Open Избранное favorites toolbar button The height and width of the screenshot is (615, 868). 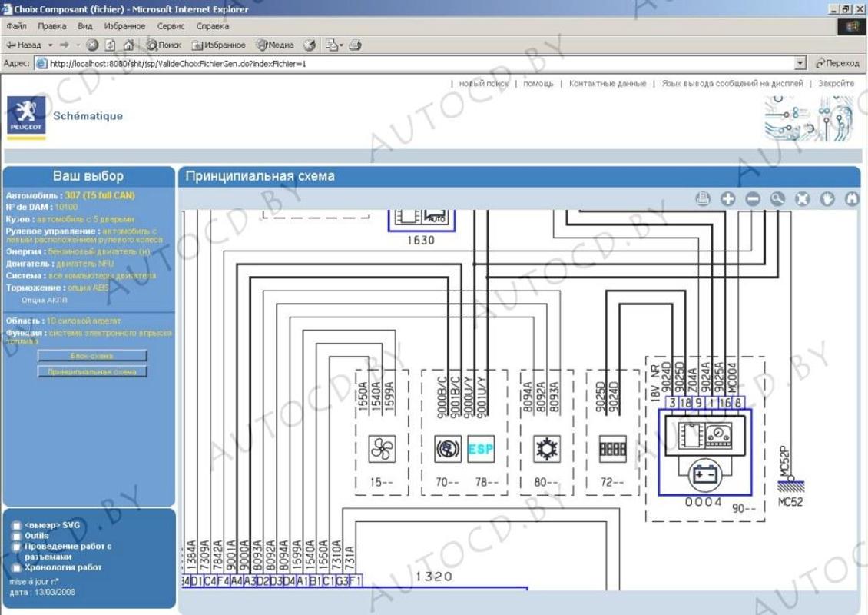tap(219, 45)
